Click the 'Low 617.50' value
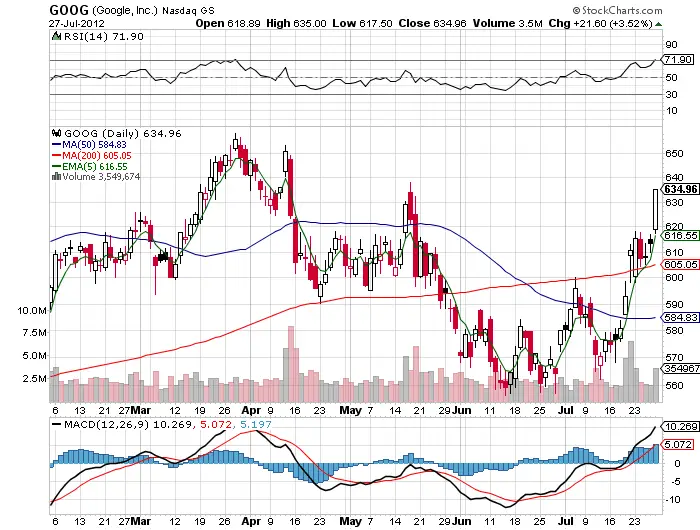Image resolution: width=700 pixels, height=530 pixels. (362, 23)
